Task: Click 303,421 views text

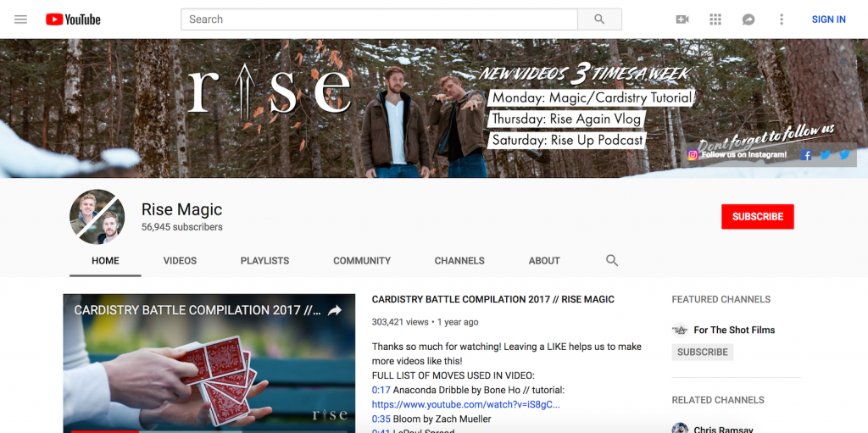Action: tap(400, 322)
